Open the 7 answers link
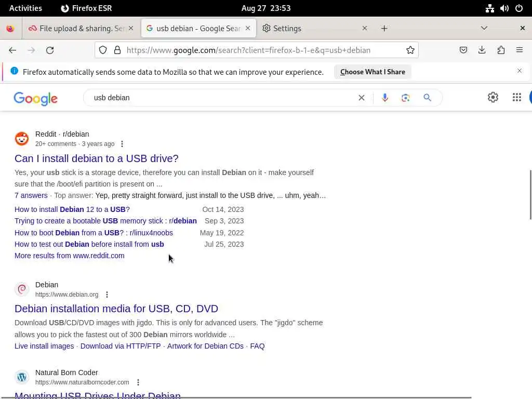This screenshot has width=532, height=399. click(x=31, y=195)
